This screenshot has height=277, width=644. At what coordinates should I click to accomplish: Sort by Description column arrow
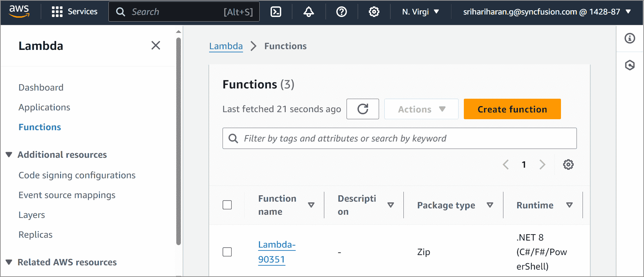tap(391, 205)
